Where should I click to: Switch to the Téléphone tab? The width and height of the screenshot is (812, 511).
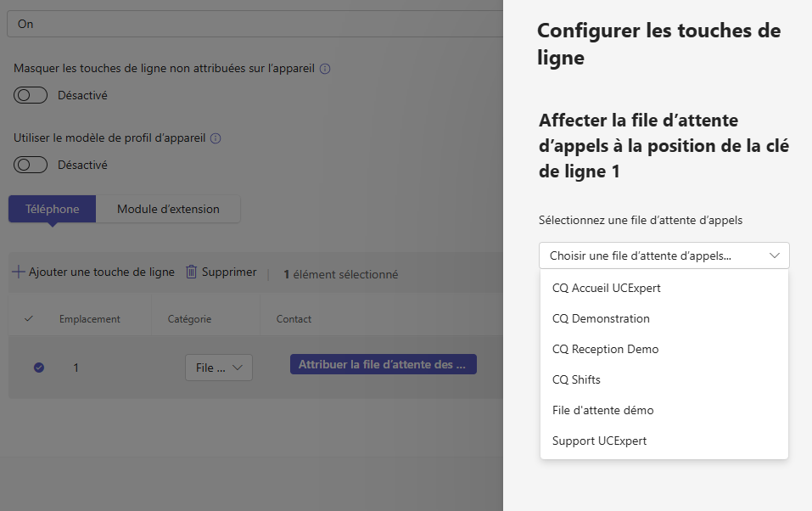[x=53, y=209]
